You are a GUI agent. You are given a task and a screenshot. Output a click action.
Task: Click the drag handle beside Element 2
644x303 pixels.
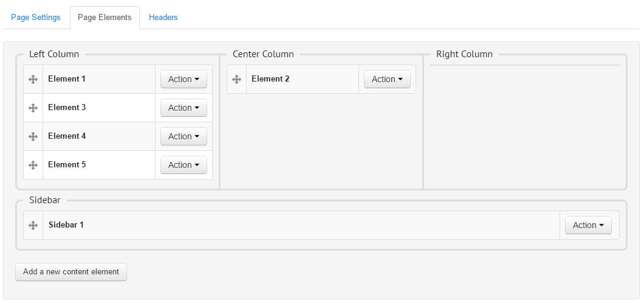tap(237, 79)
